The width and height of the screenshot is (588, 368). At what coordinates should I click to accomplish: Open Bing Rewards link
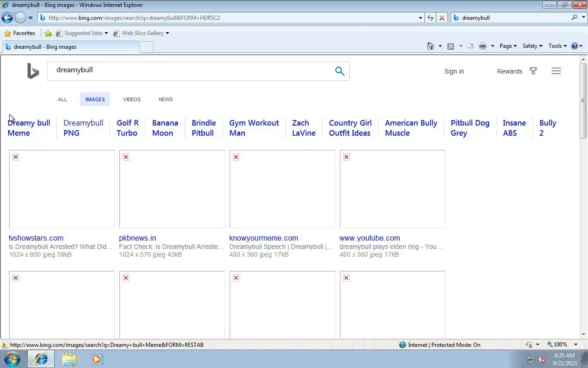tap(509, 71)
